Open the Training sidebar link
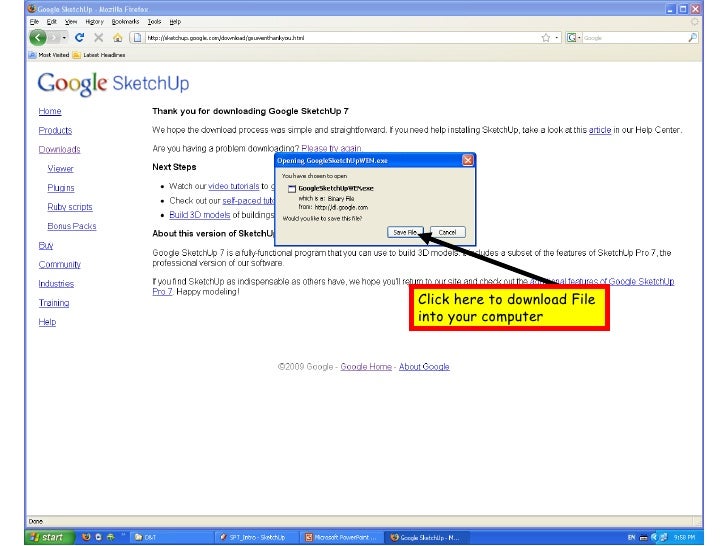The width and height of the screenshot is (728, 546). pyautogui.click(x=54, y=303)
